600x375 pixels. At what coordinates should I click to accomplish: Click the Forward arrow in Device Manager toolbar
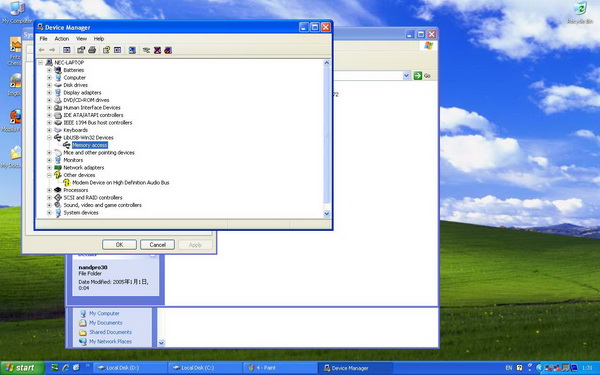pos(52,50)
